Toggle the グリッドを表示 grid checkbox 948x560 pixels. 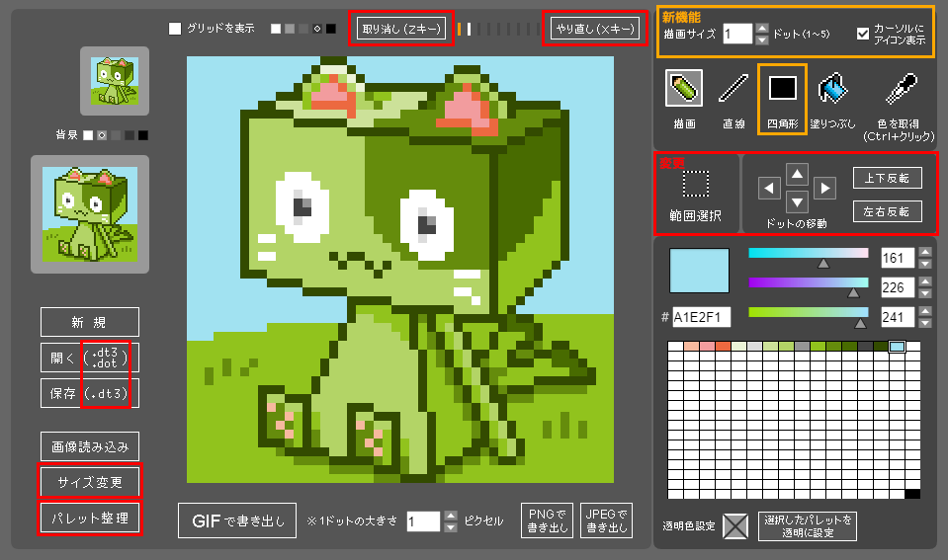175,29
